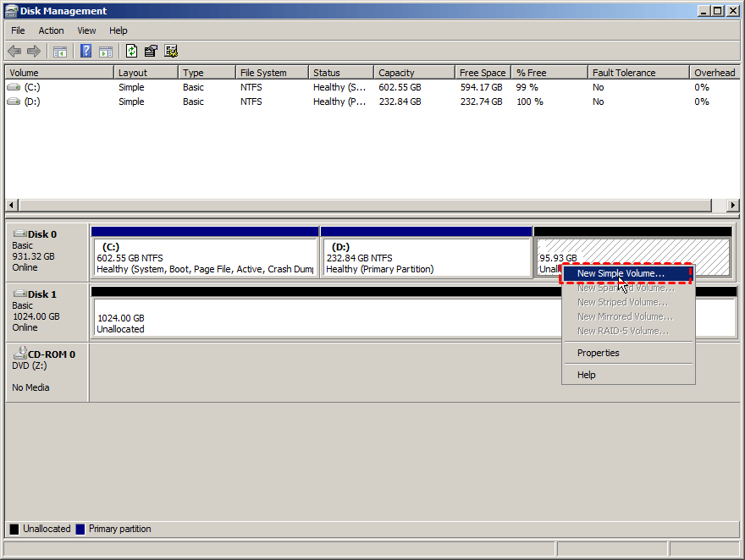Click the black Unallocated legend swatch
The image size is (745, 560).
coord(14,530)
